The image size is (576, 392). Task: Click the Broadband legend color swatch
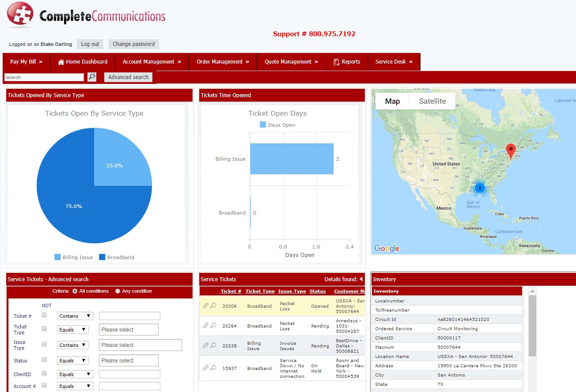tap(102, 257)
